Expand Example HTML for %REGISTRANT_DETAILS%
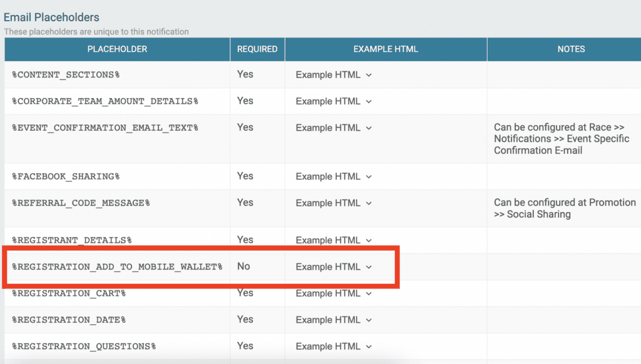The image size is (641, 364). click(x=334, y=240)
